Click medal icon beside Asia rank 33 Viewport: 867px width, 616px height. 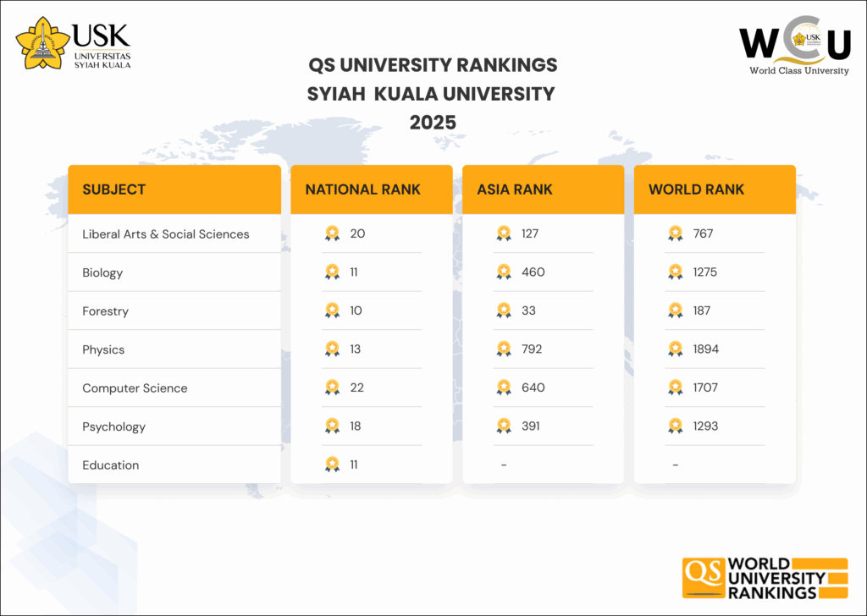pyautogui.click(x=504, y=311)
